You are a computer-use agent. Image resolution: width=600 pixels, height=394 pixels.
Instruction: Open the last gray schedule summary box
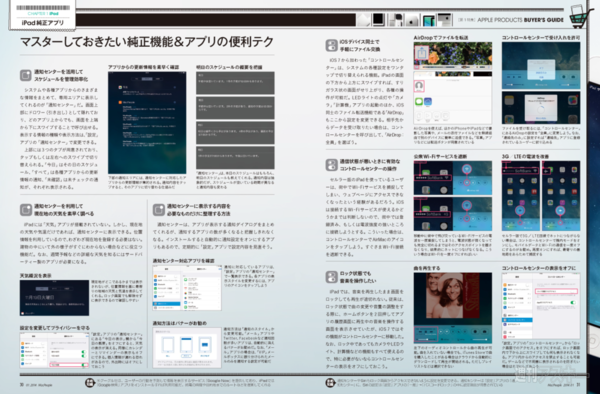coord(235,158)
